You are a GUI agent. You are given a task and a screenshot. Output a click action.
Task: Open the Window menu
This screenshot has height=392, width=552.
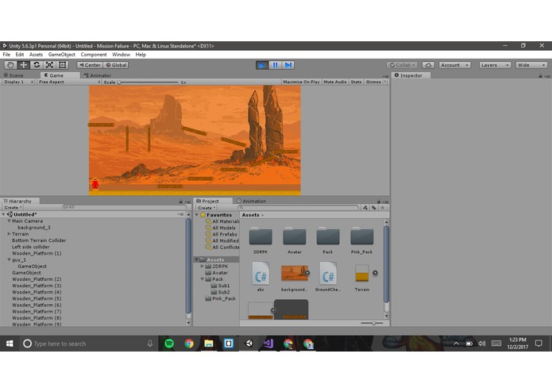[121, 55]
